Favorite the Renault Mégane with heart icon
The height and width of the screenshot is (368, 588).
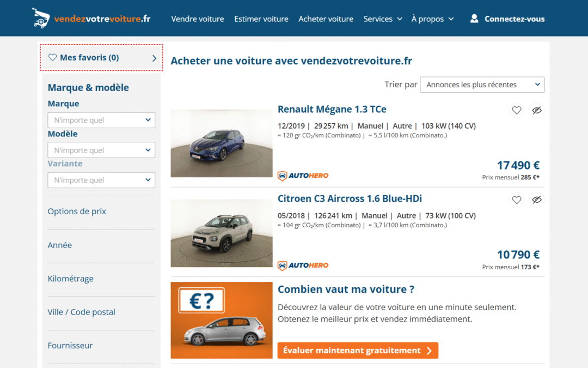click(x=517, y=111)
